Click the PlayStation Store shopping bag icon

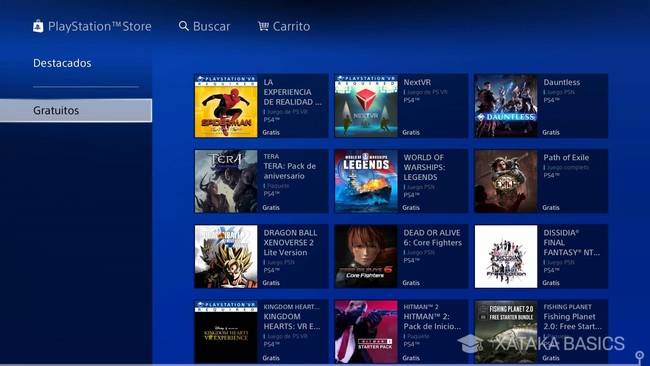pyautogui.click(x=38, y=27)
